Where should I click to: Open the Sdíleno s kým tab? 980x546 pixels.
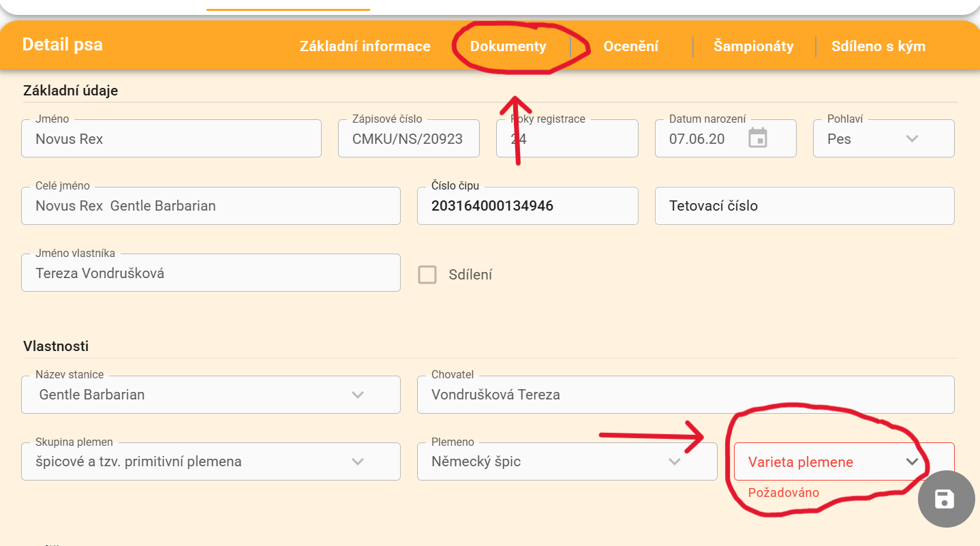pyautogui.click(x=878, y=46)
